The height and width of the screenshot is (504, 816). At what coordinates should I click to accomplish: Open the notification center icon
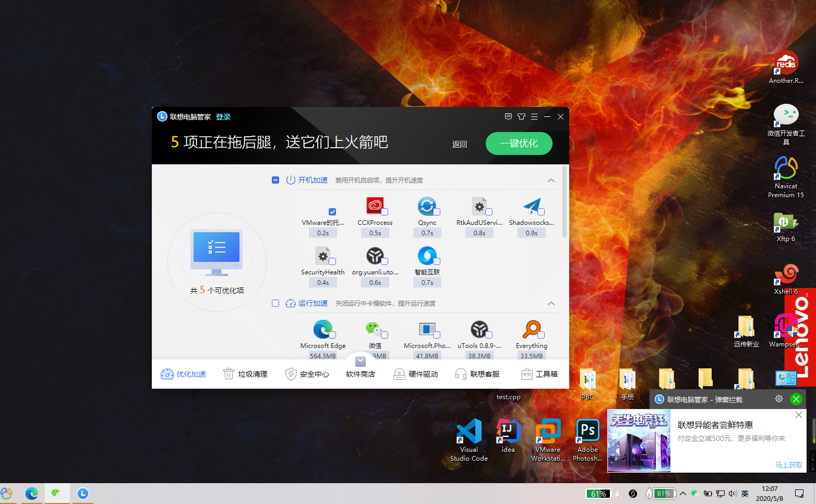pyautogui.click(x=799, y=494)
